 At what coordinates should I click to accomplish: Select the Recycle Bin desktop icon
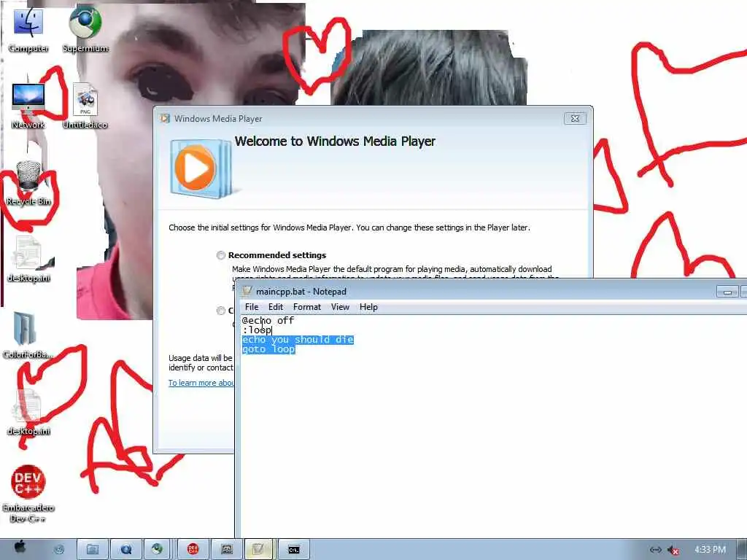[28, 183]
